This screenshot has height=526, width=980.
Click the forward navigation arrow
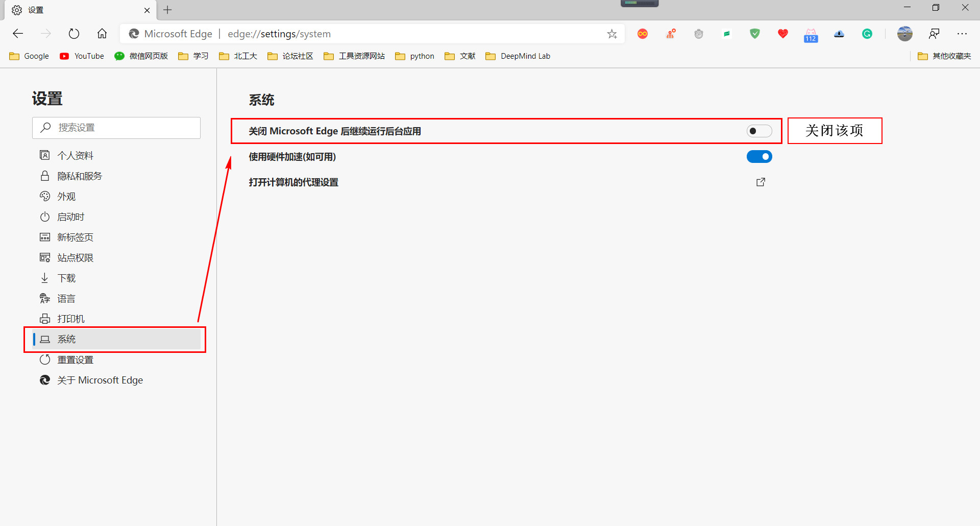[x=46, y=34]
